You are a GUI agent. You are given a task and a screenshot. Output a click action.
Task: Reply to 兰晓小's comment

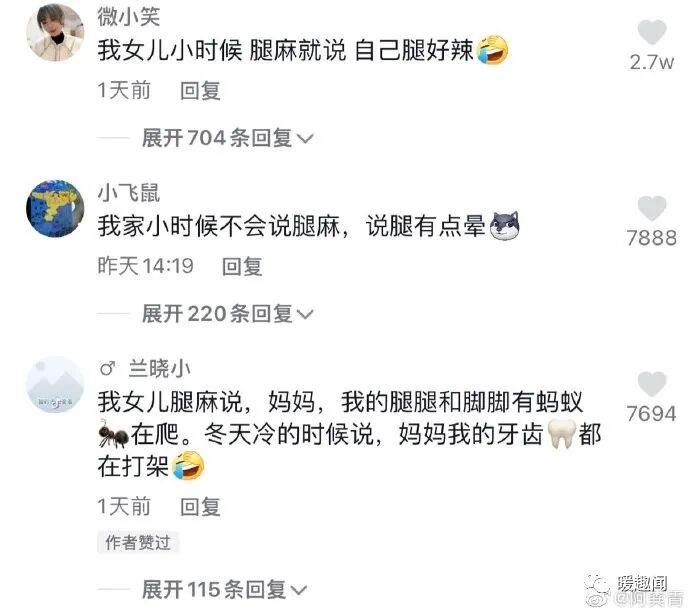click(x=200, y=507)
